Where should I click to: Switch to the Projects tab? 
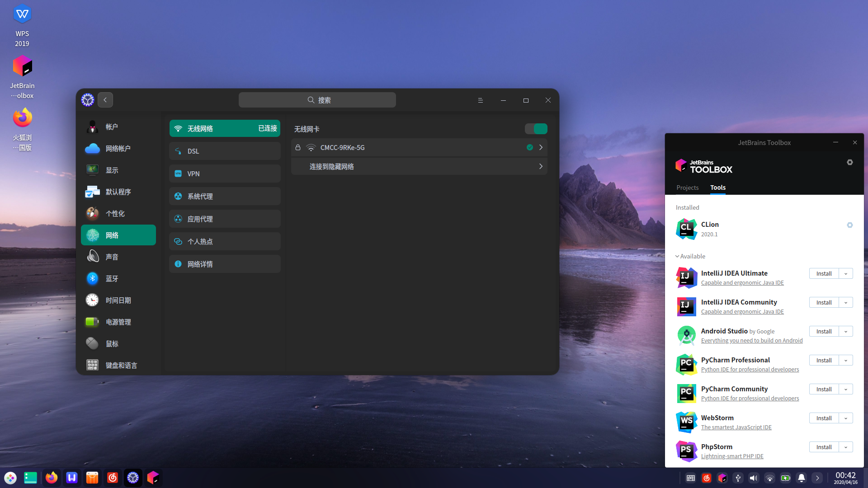point(688,188)
